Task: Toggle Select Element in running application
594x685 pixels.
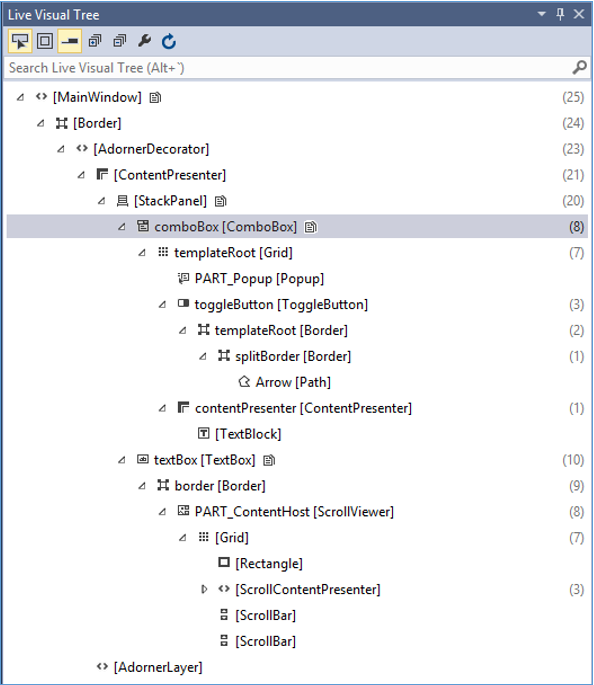Action: [20, 42]
